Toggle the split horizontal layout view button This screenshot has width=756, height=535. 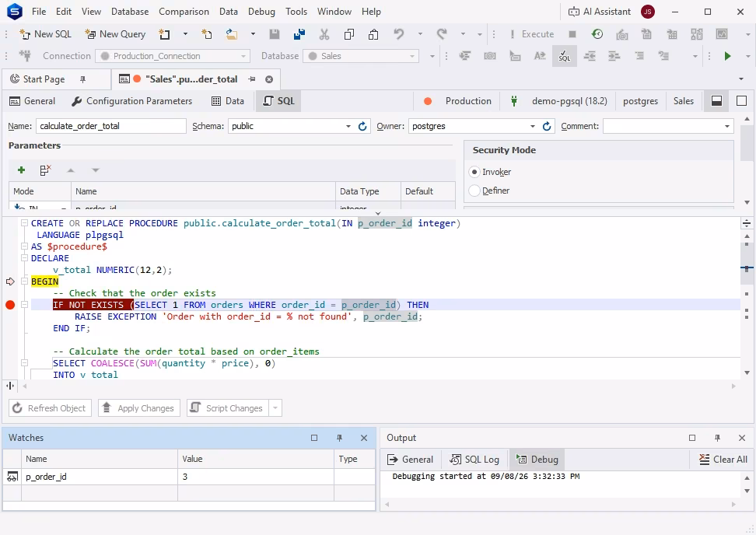716,101
